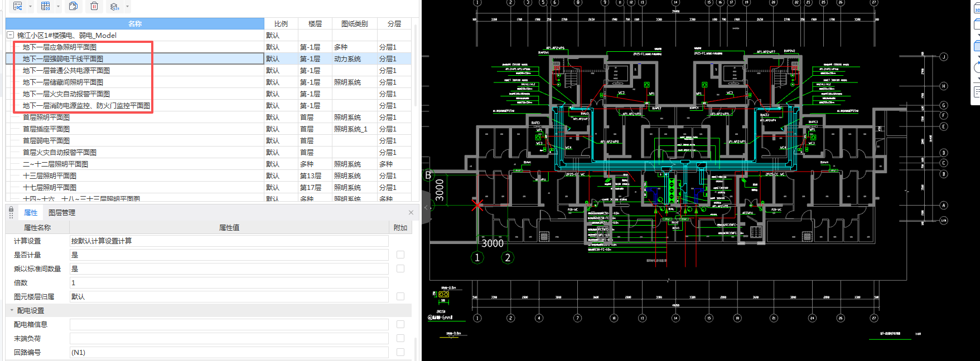
Task: Select the 十七层照明平面图 row
Action: pos(208,188)
